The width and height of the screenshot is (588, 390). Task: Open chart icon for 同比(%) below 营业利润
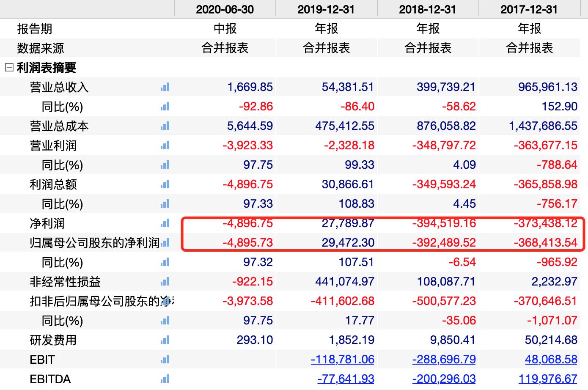165,165
